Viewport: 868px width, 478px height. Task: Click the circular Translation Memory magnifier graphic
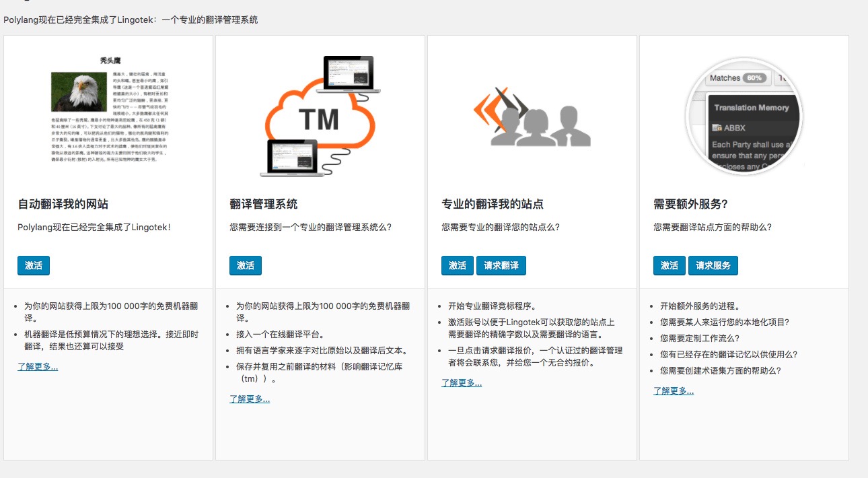coord(744,118)
